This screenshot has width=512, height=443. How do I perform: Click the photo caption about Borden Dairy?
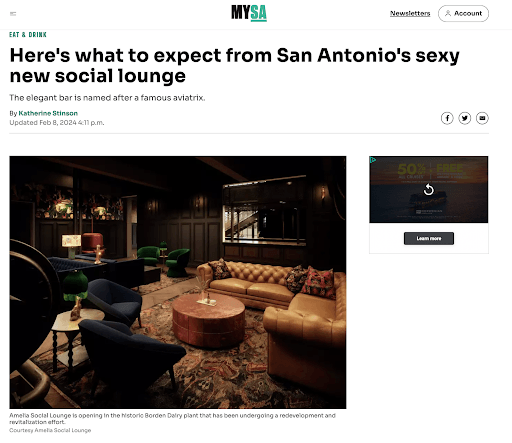coord(172,419)
